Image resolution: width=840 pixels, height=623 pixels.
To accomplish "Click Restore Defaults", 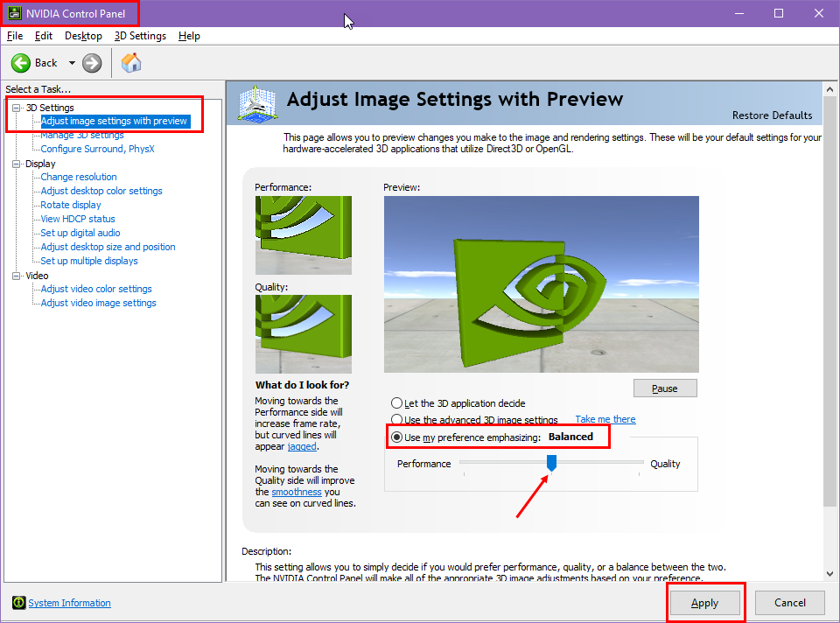I will click(x=772, y=115).
